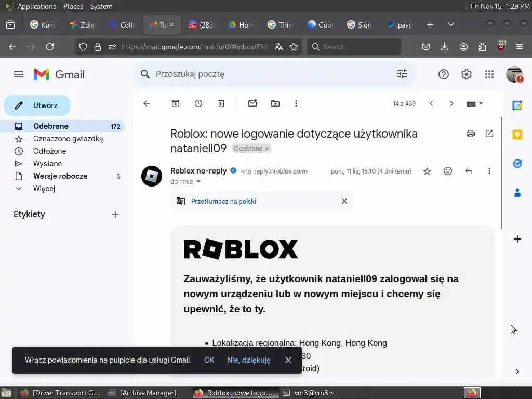This screenshot has width=532, height=399.
Task: Click the Firefox translate page icon
Action: pyautogui.click(x=279, y=47)
